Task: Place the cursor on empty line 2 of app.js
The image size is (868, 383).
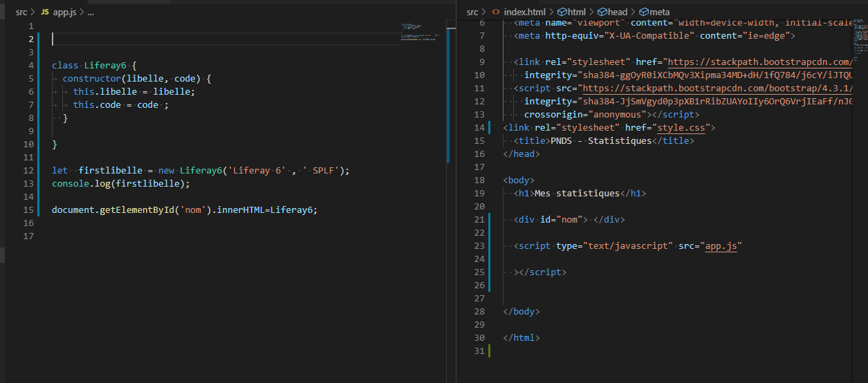Action: point(249,39)
